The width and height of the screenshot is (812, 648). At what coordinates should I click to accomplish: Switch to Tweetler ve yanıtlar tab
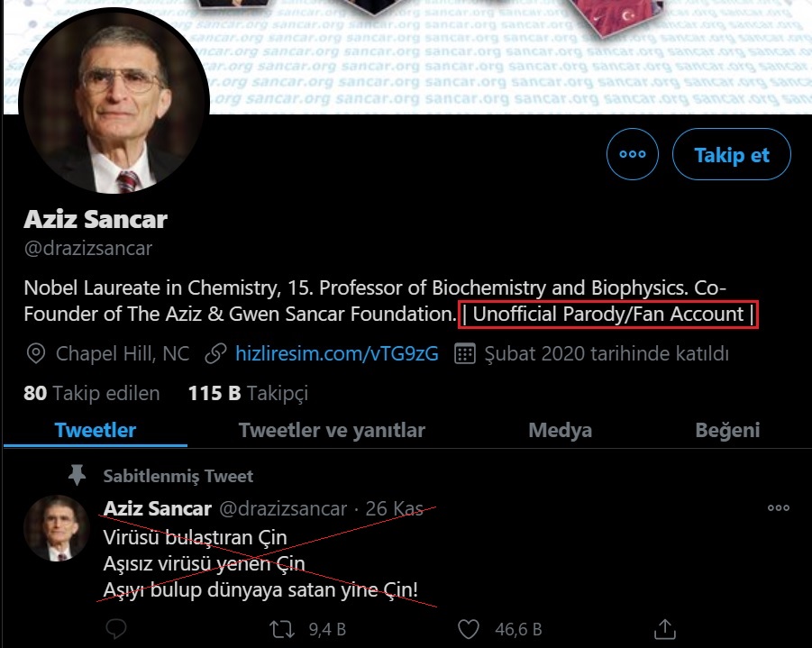point(332,430)
